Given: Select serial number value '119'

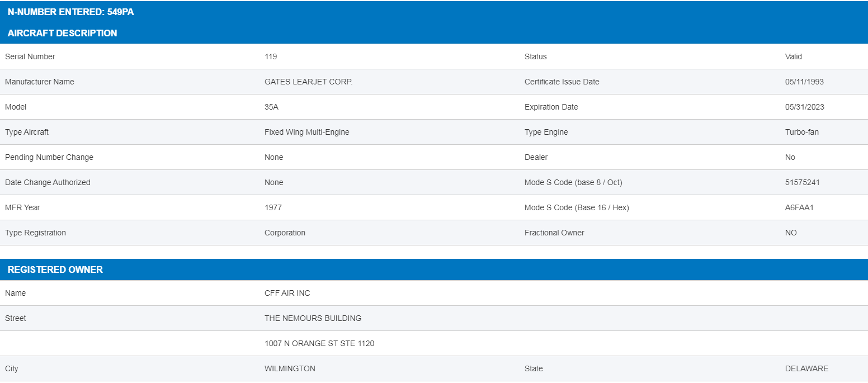Looking at the screenshot, I should click(x=271, y=56).
